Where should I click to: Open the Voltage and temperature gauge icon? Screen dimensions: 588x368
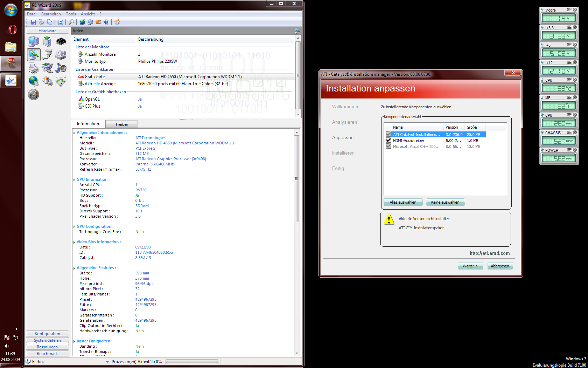point(61,81)
